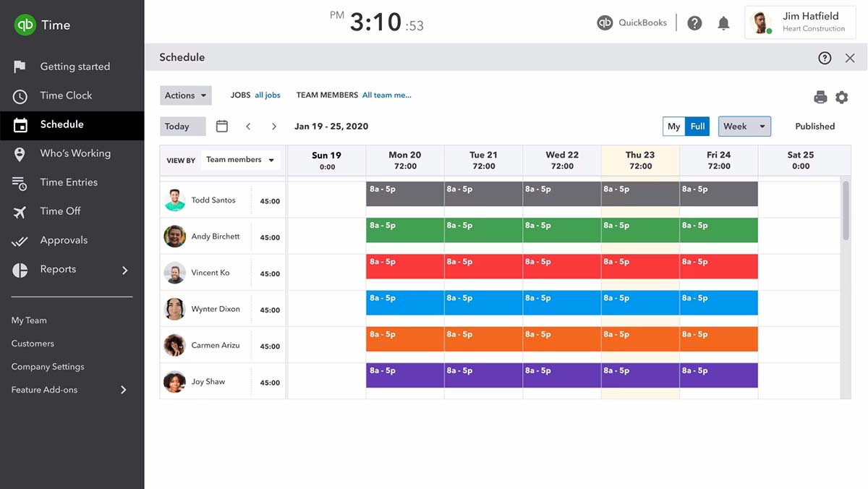Open Todd Santos gray Monday shift
This screenshot has height=489, width=868.
[405, 194]
